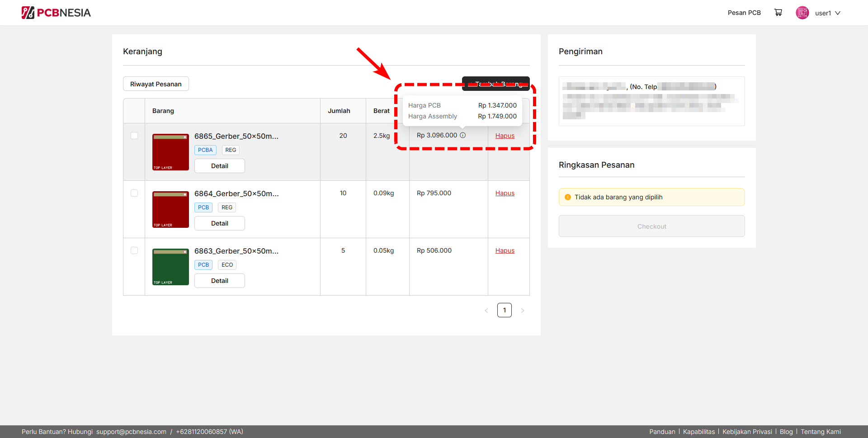This screenshot has height=438, width=868.
Task: Delete 6865_Gerber item via Hapus
Action: pos(505,136)
